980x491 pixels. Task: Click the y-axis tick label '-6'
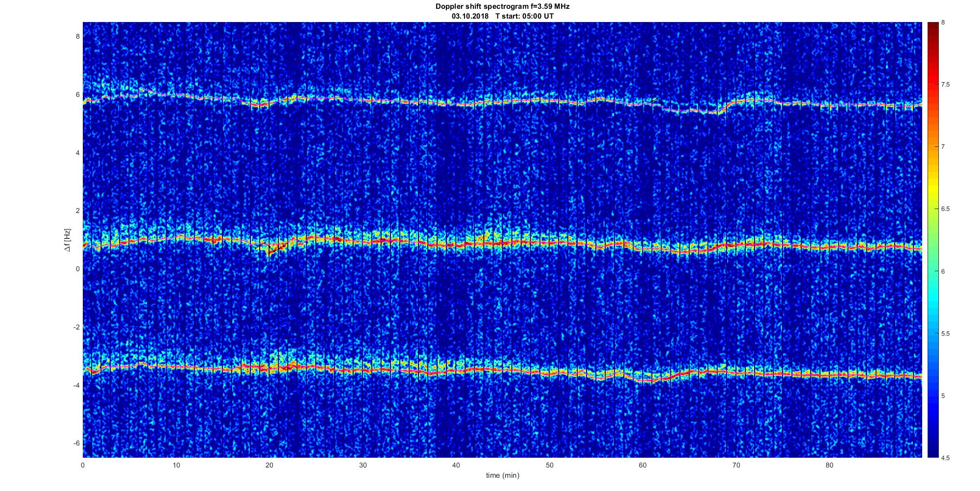pyautogui.click(x=76, y=443)
